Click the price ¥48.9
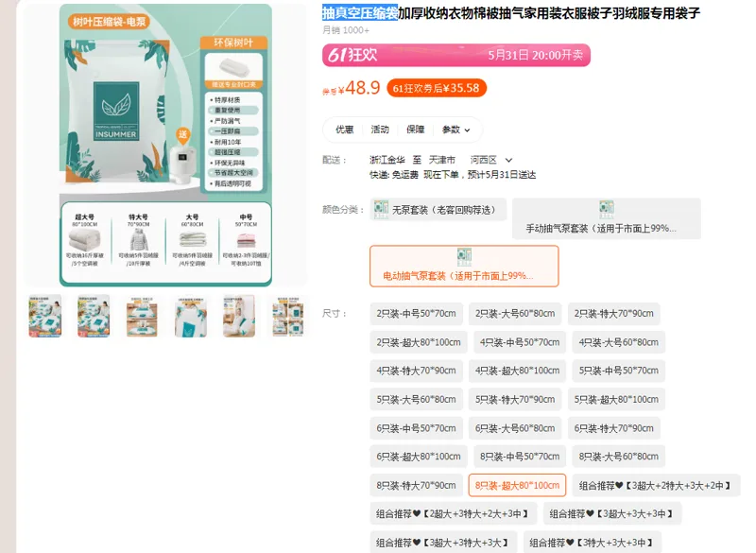 click(359, 88)
